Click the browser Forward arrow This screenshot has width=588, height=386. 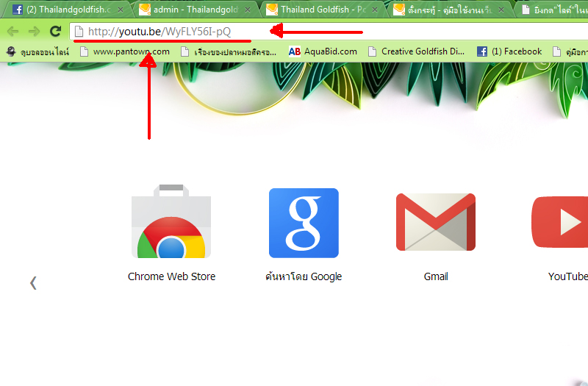pyautogui.click(x=34, y=32)
